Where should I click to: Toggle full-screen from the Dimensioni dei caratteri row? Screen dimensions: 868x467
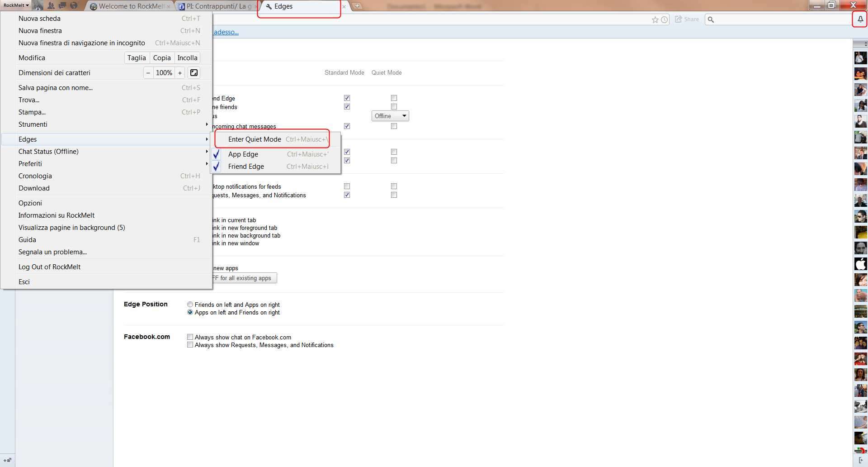(x=194, y=72)
